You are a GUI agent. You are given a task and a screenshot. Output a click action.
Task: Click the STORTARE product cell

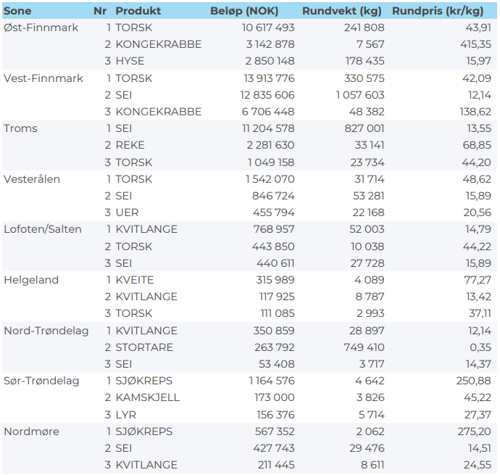click(x=144, y=347)
